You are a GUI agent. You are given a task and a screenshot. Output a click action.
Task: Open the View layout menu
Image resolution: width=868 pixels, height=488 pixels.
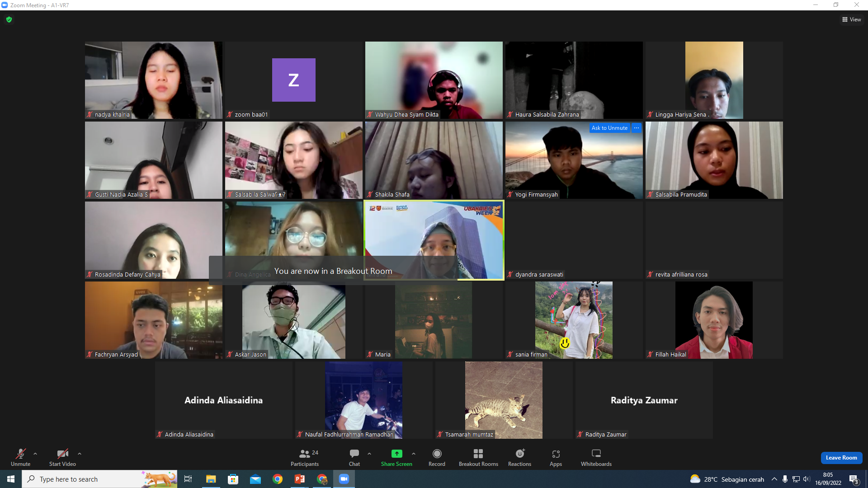click(x=852, y=19)
